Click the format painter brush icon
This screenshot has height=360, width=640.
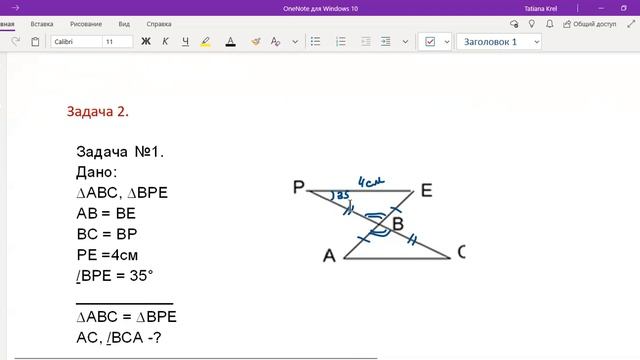click(256, 41)
